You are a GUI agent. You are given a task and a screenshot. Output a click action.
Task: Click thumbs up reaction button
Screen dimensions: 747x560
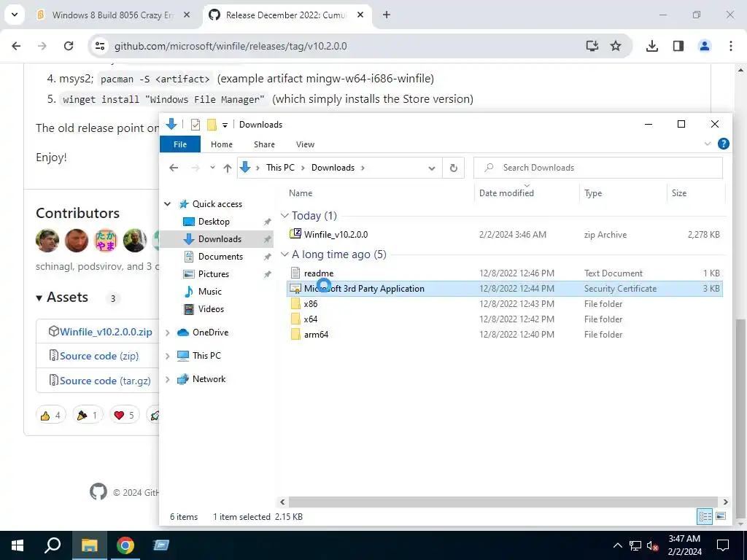51,415
